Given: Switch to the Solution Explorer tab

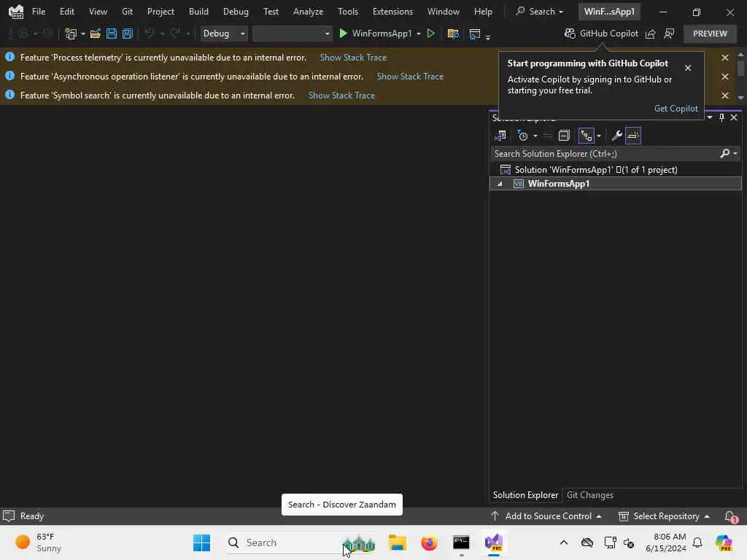Looking at the screenshot, I should (525, 495).
